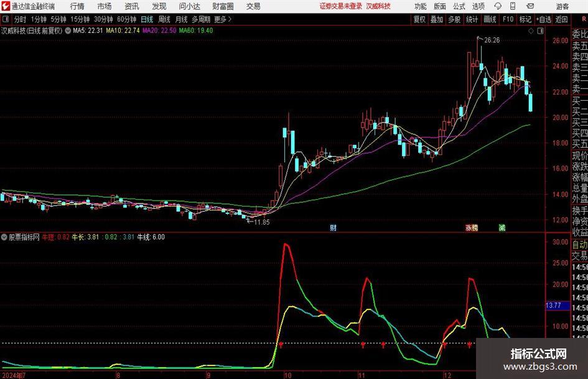
Task: Click the 复权 button
Action: click(x=419, y=19)
